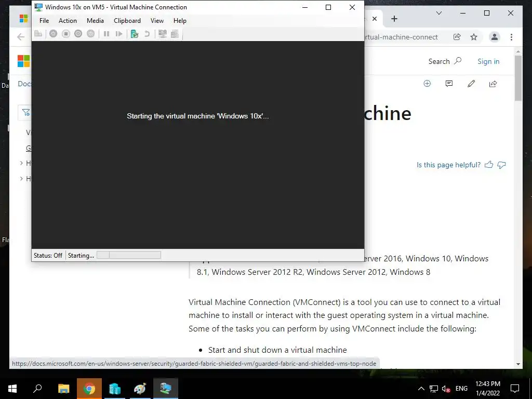The height and width of the screenshot is (399, 532).
Task: Open the Media menu
Action: [x=95, y=21]
